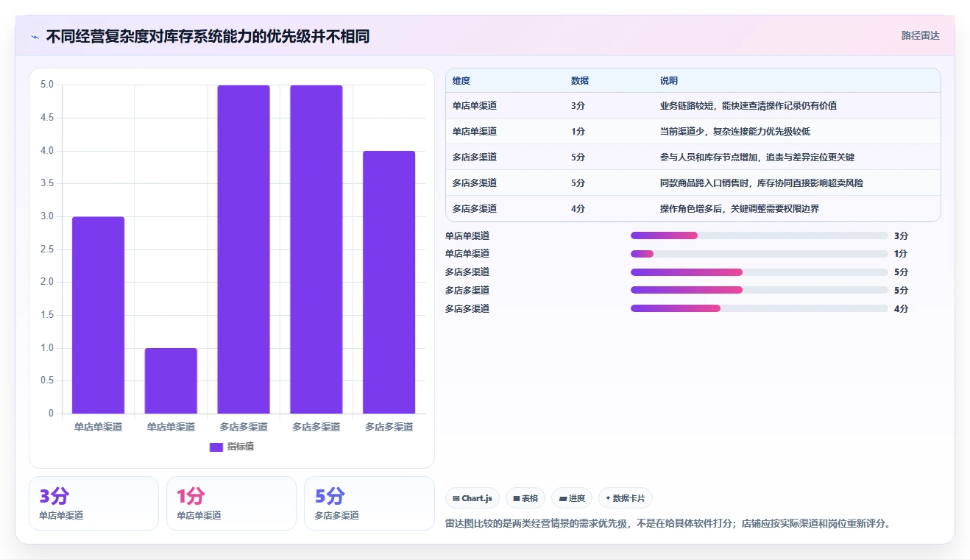The width and height of the screenshot is (970, 560).
Task: Select cell 同款商品跨入口销售时，库存协同直接影响超卖风险
Action: pyautogui.click(x=762, y=183)
